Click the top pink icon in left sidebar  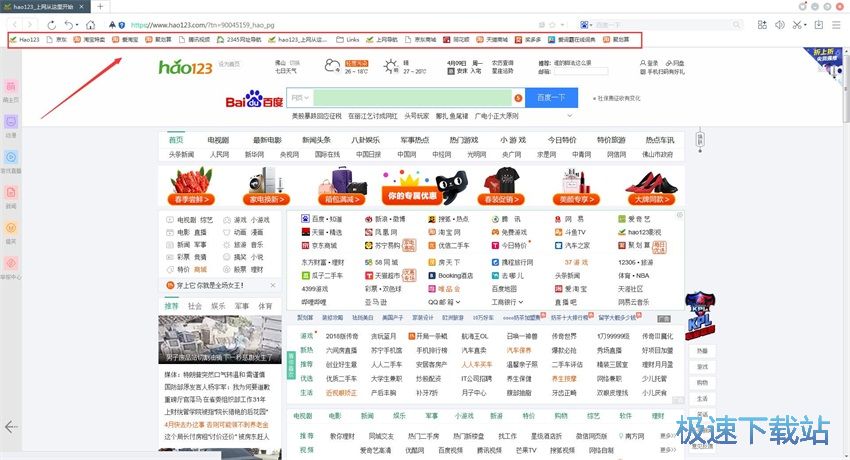11,87
